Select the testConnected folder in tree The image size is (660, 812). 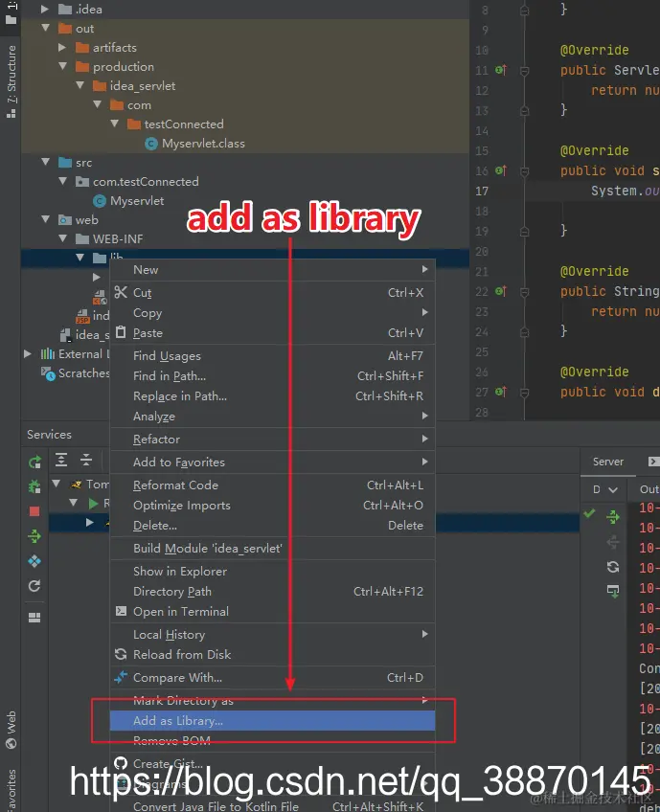184,124
